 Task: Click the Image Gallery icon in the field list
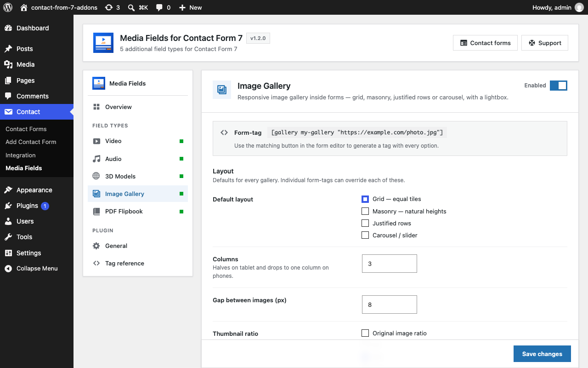[96, 194]
